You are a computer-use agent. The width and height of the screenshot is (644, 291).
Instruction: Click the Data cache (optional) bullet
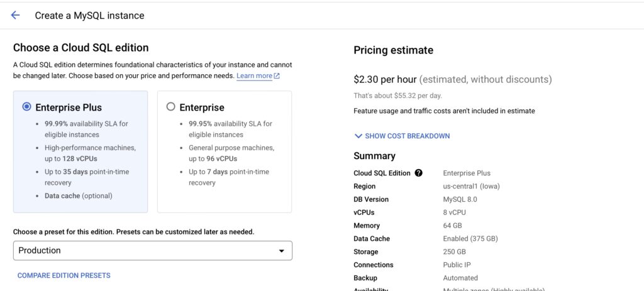coord(78,195)
